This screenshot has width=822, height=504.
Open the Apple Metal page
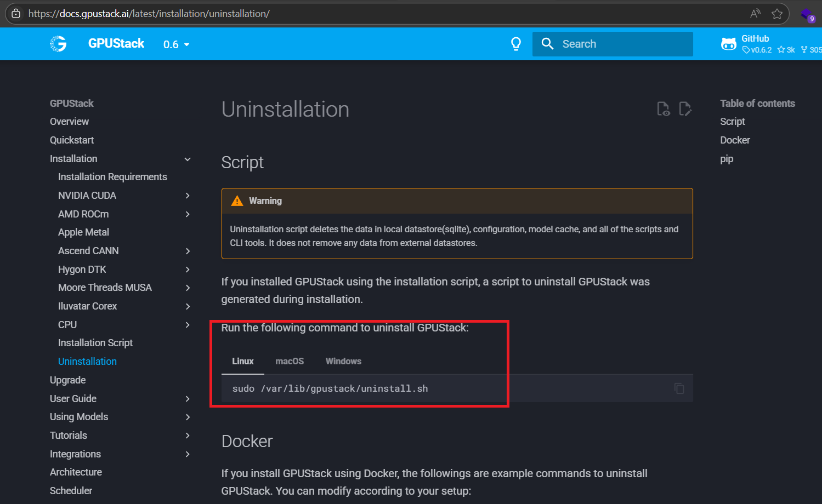(83, 232)
